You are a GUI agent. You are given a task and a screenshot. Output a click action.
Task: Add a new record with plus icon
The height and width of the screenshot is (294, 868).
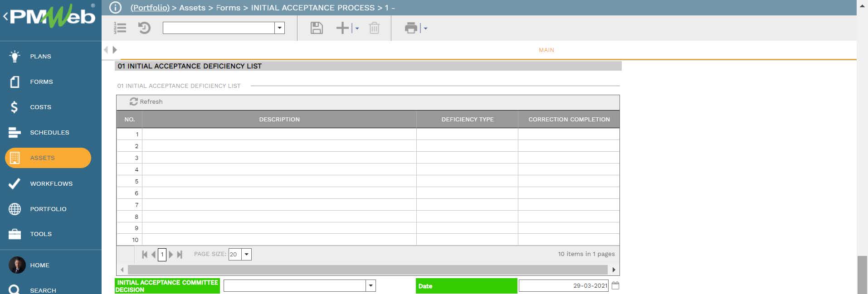pyautogui.click(x=342, y=28)
